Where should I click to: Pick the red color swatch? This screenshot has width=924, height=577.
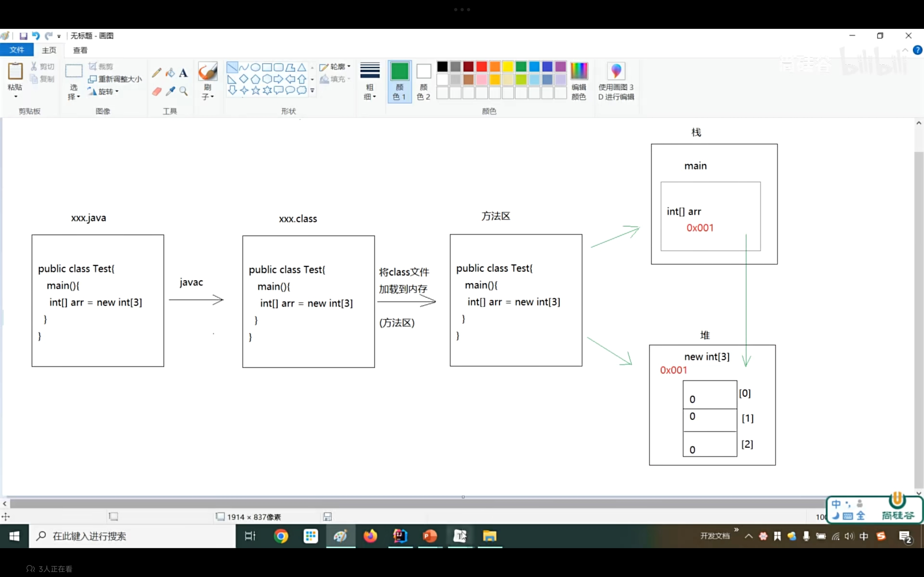tap(482, 67)
